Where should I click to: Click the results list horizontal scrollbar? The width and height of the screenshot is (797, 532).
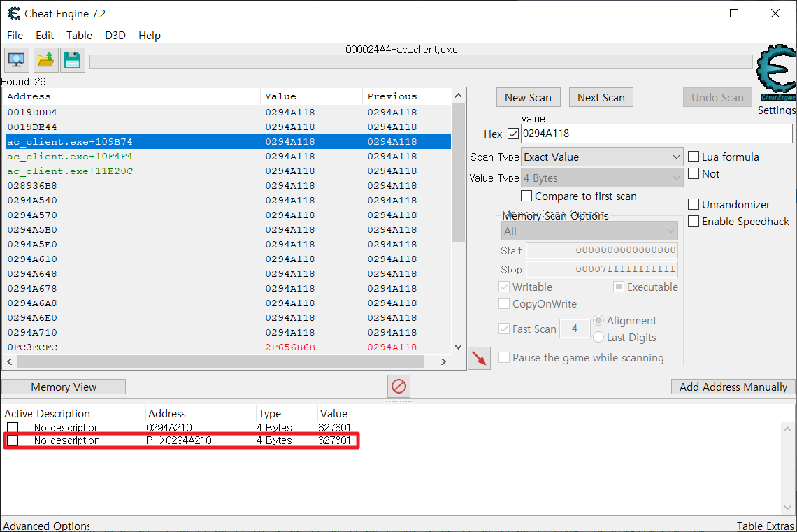[x=221, y=362]
